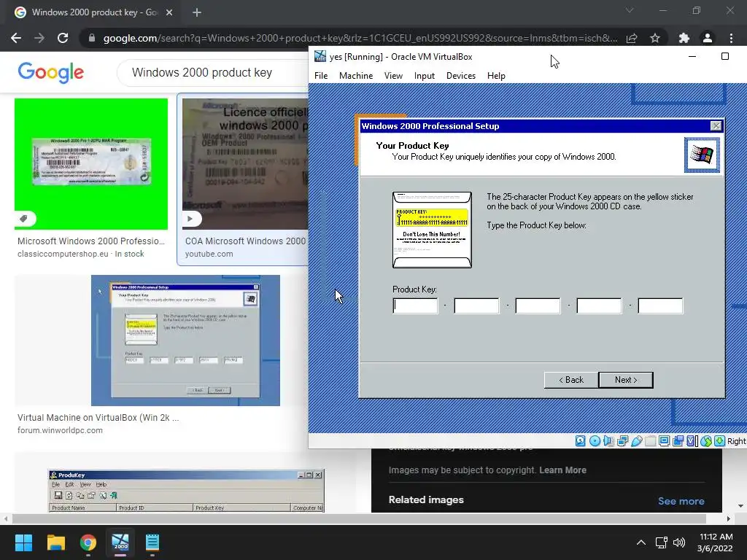Click the display settings icon in VirtualBox status bar

click(664, 441)
